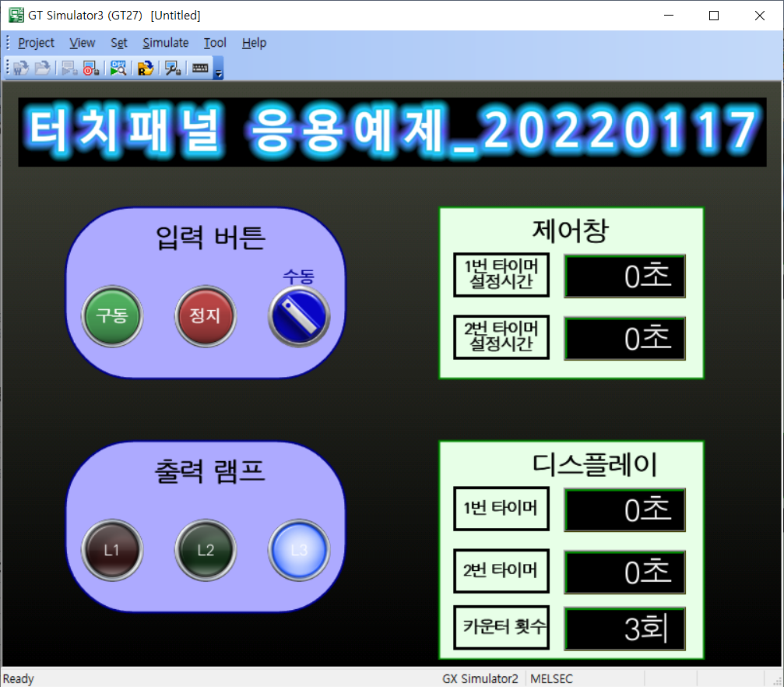This screenshot has width=784, height=687.
Task: Click the 디스플레이 panel heading
Action: click(x=595, y=464)
